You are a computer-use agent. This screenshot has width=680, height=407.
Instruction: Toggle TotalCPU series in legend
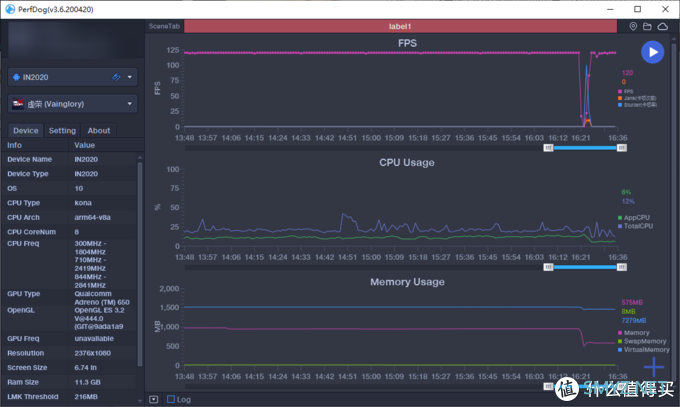[x=635, y=226]
